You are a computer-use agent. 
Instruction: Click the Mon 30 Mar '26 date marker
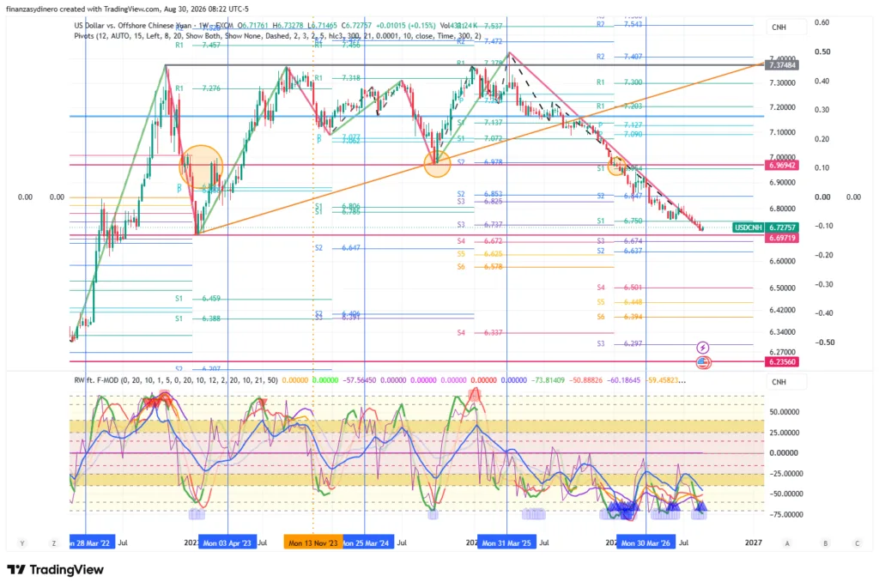click(x=646, y=543)
